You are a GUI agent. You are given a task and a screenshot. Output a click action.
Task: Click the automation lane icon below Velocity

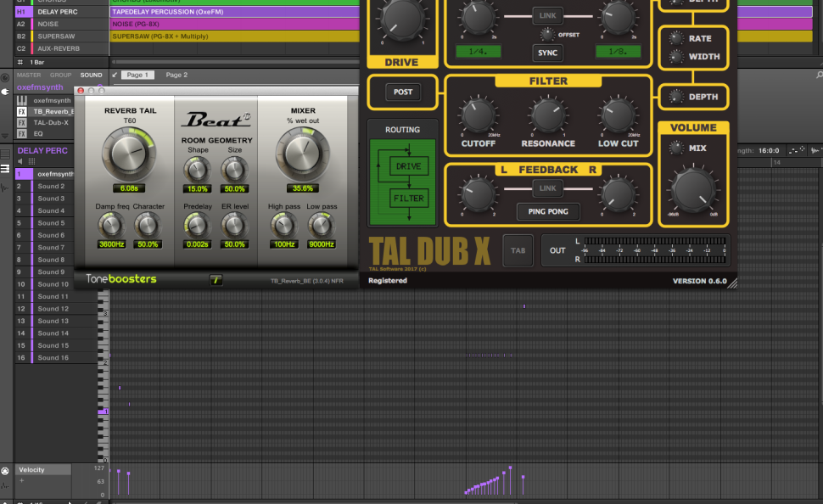click(x=5, y=485)
